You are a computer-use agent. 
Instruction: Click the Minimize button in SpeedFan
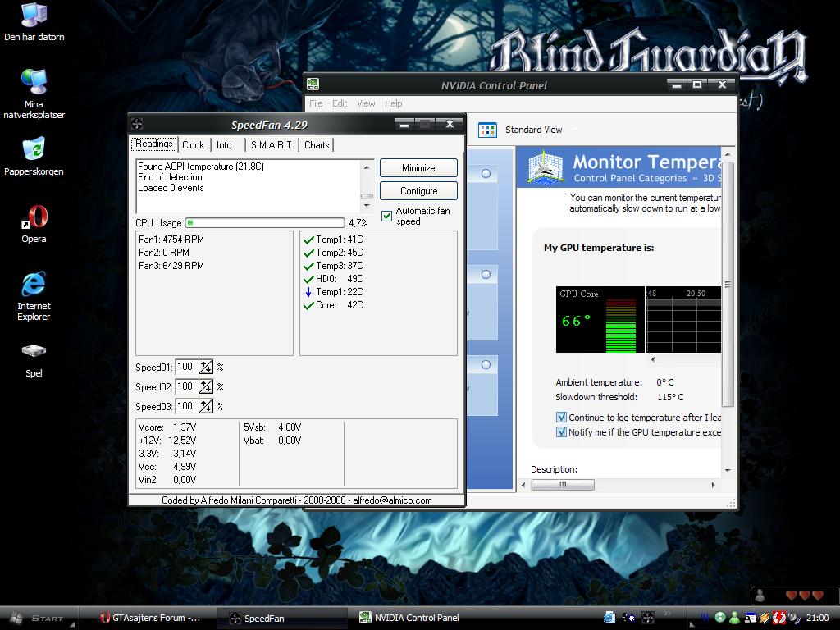(x=418, y=167)
